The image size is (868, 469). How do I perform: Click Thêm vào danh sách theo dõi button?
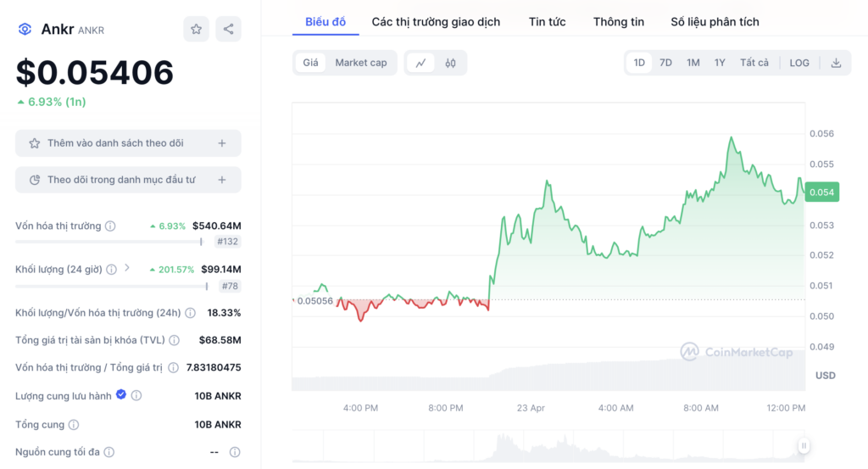pyautogui.click(x=129, y=143)
